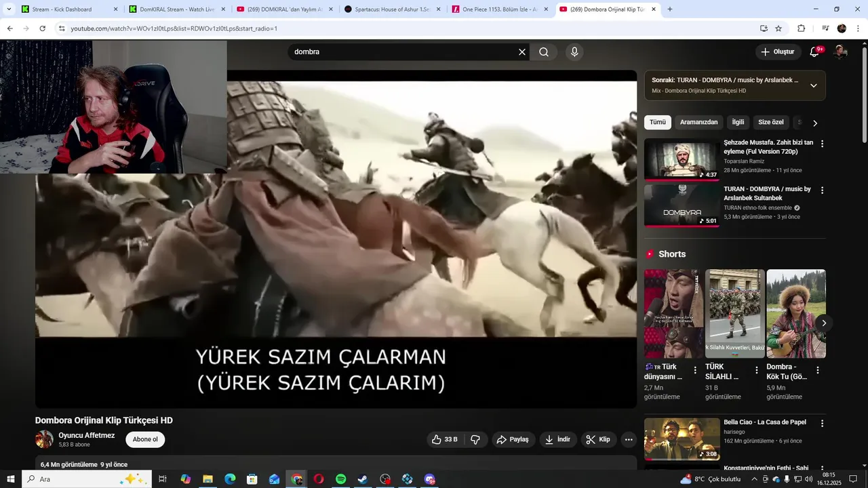Click the YouTube search input field
Screen dimensions: 868x488
(403, 52)
